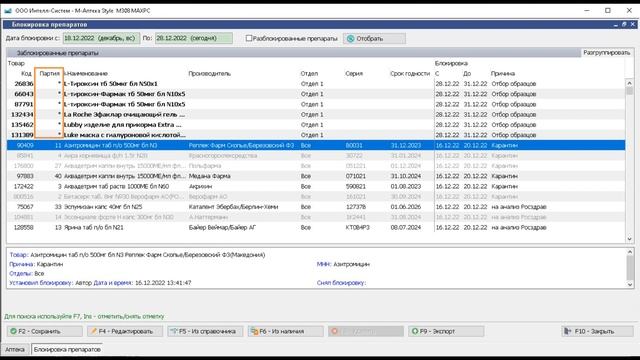Open the По date field 28.12.2022
The height and width of the screenshot is (360, 640).
(x=193, y=38)
